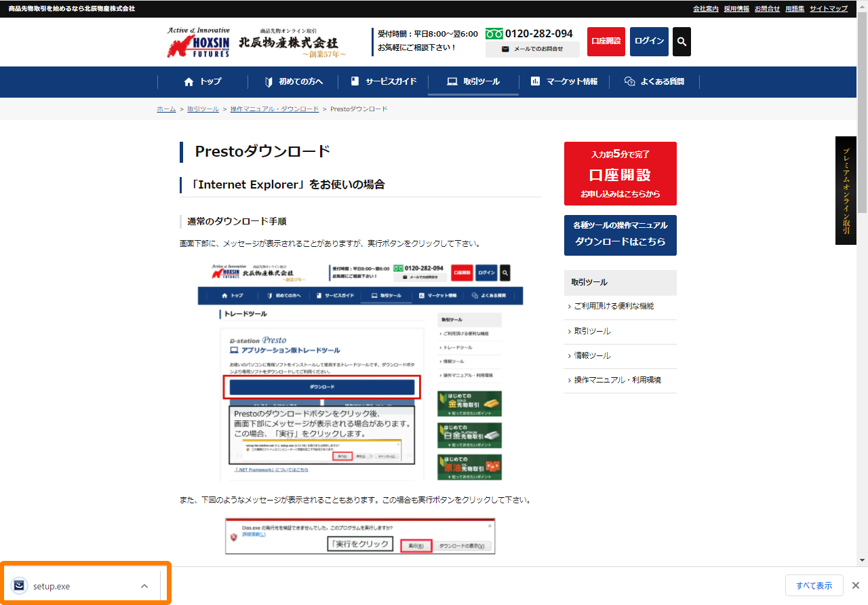Expand the setup.exe download options chevron
The width and height of the screenshot is (868, 605).
144,586
